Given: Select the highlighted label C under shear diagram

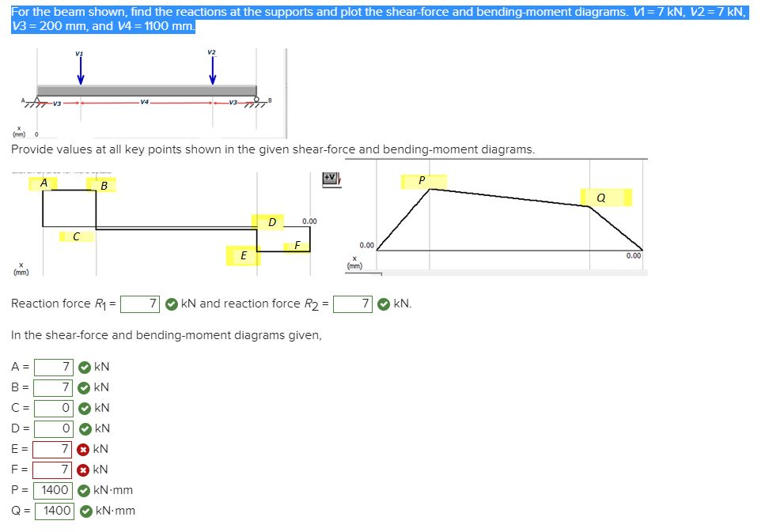Looking at the screenshot, I should (x=75, y=236).
